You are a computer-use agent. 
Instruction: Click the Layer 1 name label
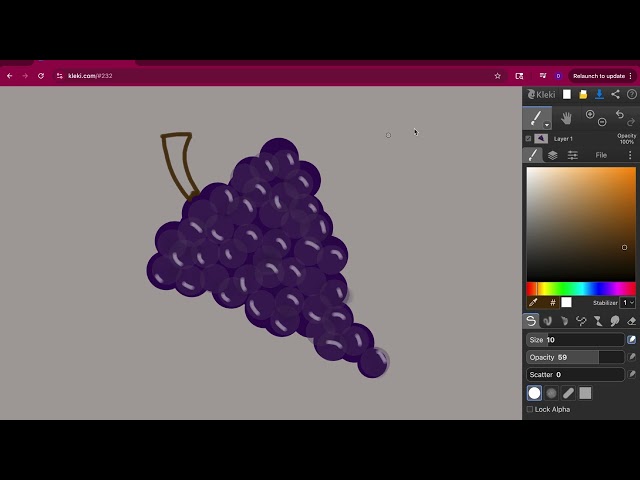pos(563,139)
